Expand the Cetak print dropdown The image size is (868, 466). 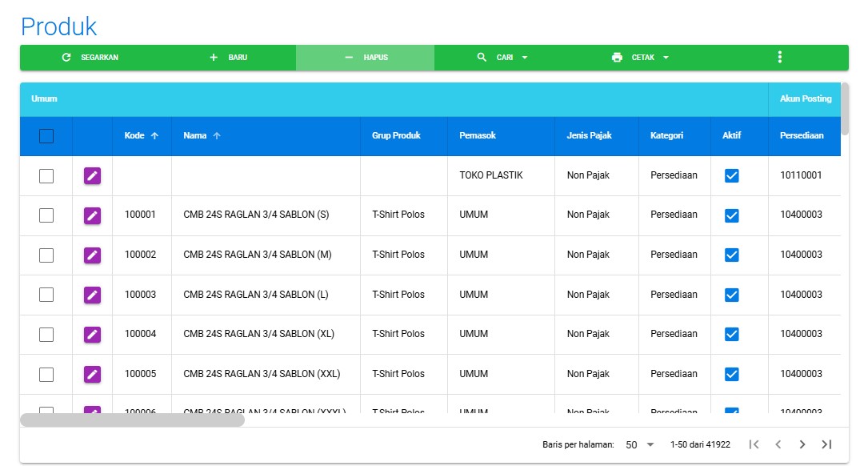641,58
